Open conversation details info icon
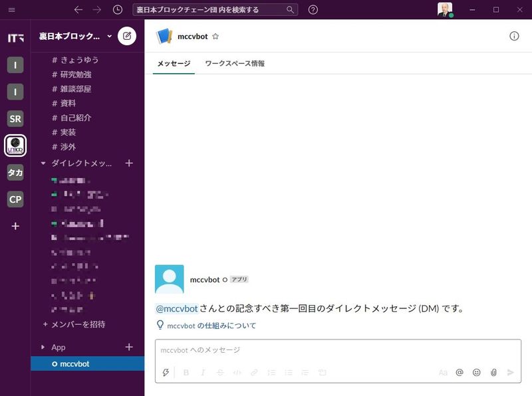 (514, 36)
